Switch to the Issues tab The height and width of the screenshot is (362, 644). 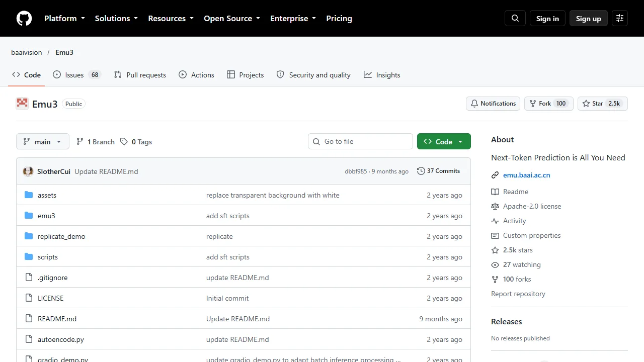pyautogui.click(x=77, y=75)
